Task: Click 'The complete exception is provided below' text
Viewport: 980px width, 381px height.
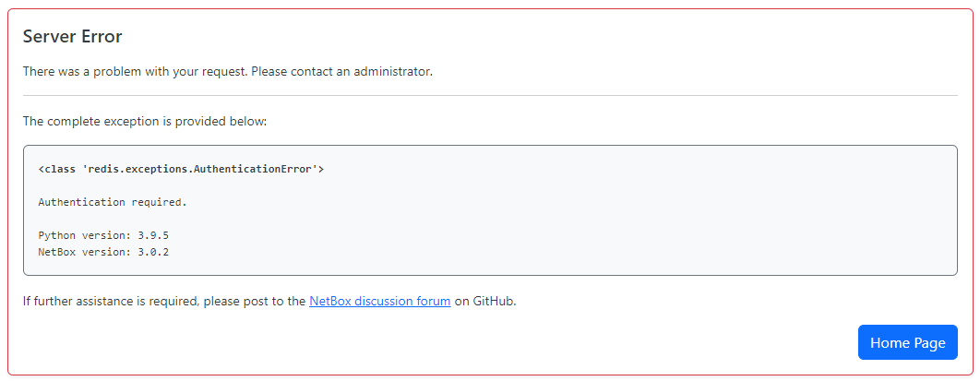Action: (145, 121)
